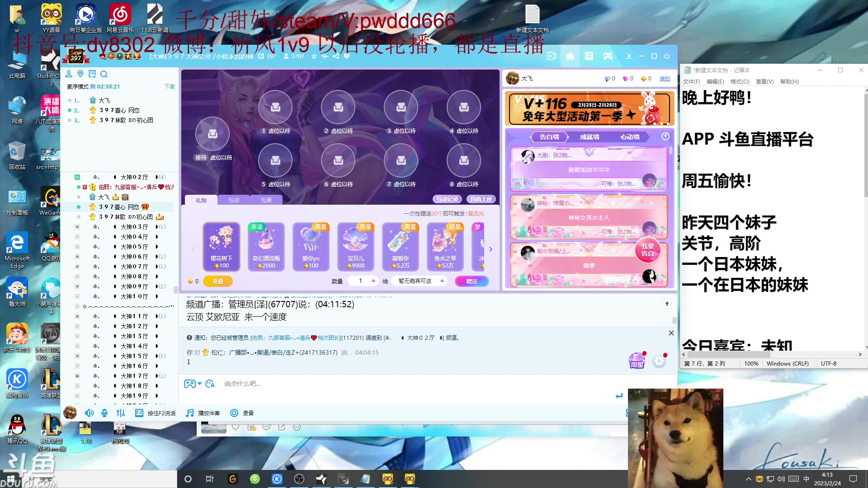The width and height of the screenshot is (868, 488).
Task: Collapse the 大神02厅 channel group
Action: click(x=77, y=177)
